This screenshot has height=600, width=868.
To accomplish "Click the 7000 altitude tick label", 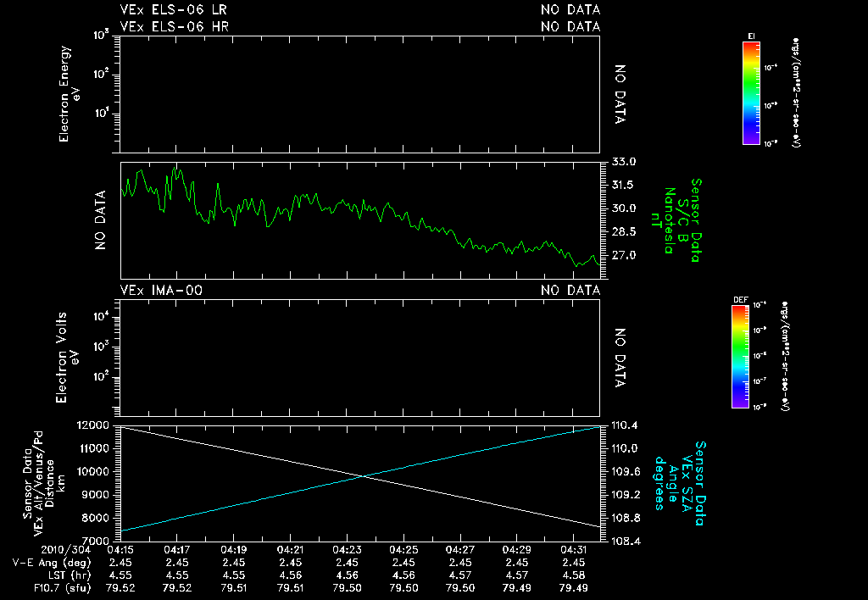I will coord(97,541).
